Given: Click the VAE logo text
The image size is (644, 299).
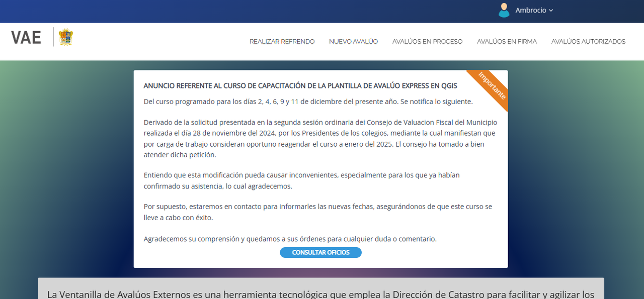Looking at the screenshot, I should tap(26, 37).
